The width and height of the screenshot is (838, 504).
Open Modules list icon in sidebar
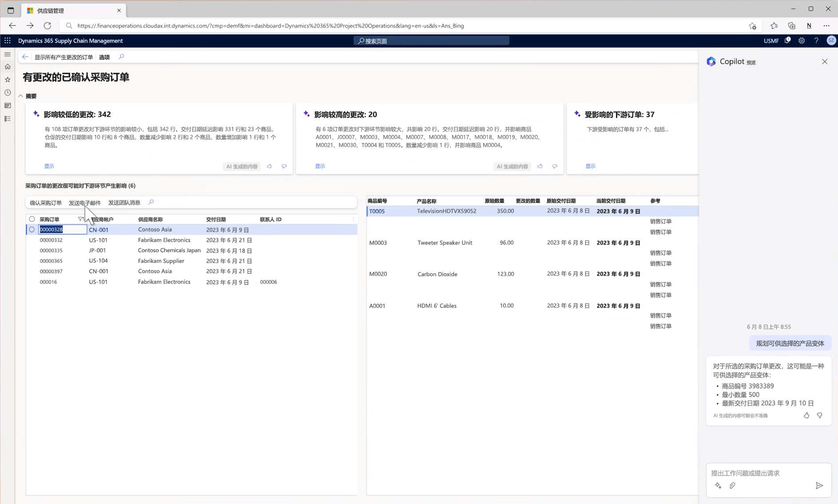click(8, 119)
